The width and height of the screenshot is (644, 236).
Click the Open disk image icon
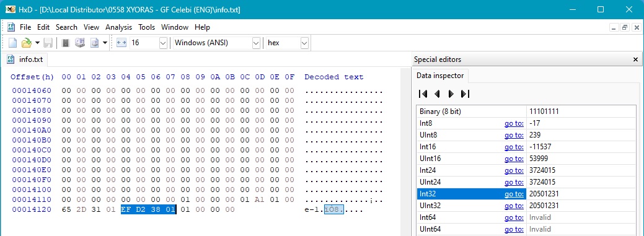coord(95,43)
